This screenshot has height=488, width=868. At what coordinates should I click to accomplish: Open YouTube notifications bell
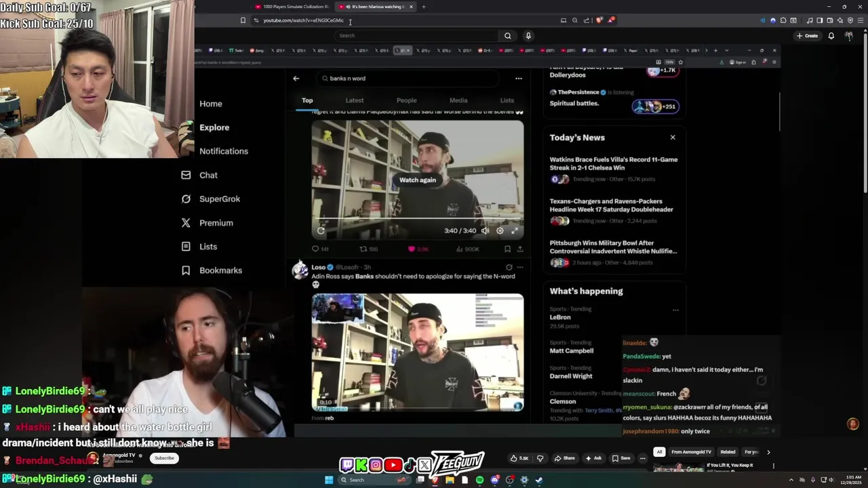coord(831,35)
